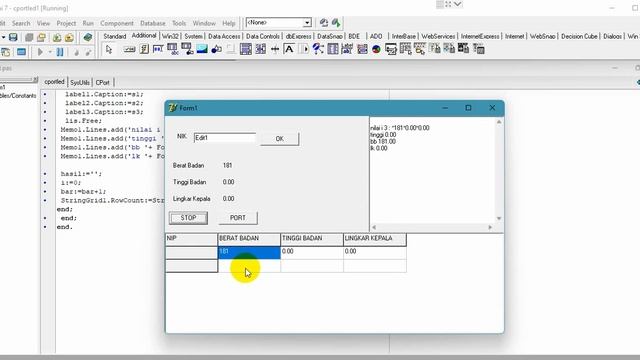Click the 'hasil:='';' code line
The width and height of the screenshot is (640, 360).
[81, 174]
